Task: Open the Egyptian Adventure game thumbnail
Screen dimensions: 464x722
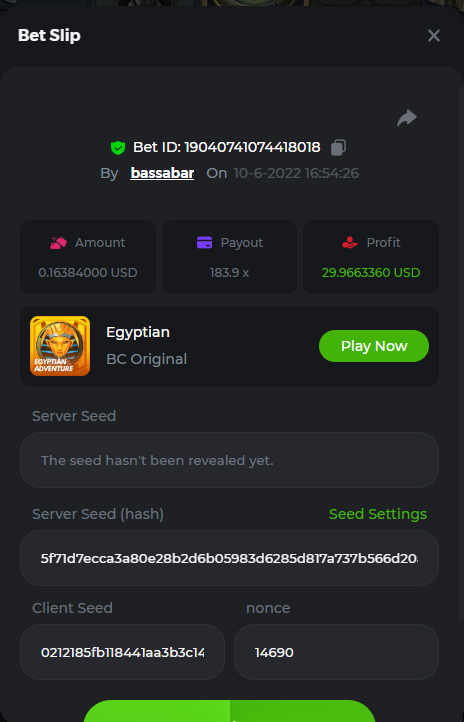Action: (60, 346)
